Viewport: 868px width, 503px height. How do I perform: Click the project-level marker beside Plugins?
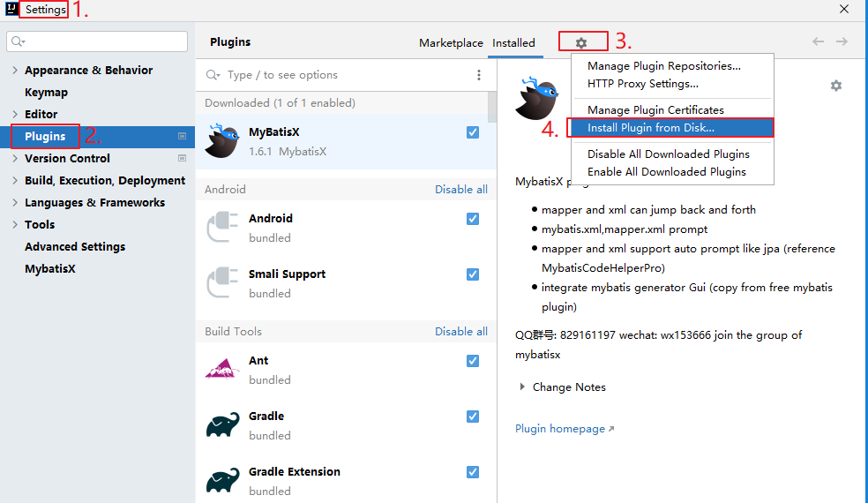pyautogui.click(x=182, y=136)
